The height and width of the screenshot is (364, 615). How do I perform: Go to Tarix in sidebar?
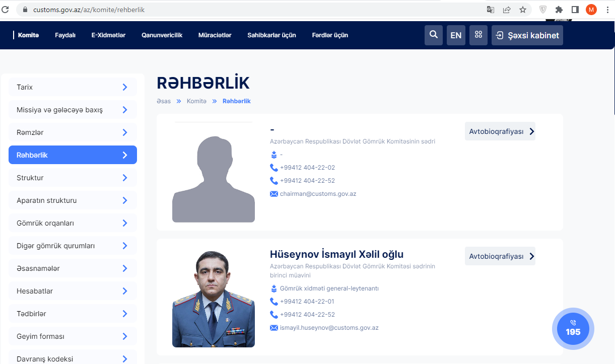point(73,87)
